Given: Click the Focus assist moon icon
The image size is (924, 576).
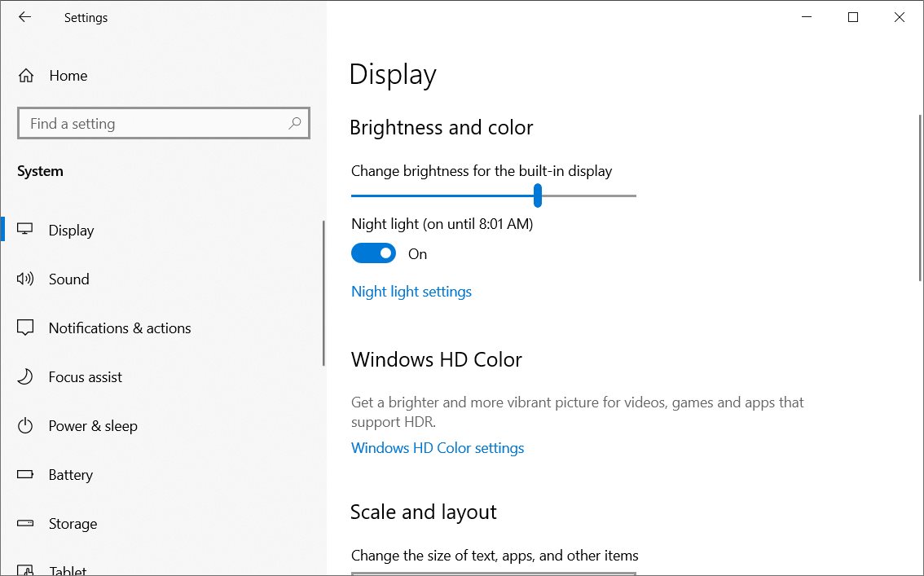Looking at the screenshot, I should 24,376.
